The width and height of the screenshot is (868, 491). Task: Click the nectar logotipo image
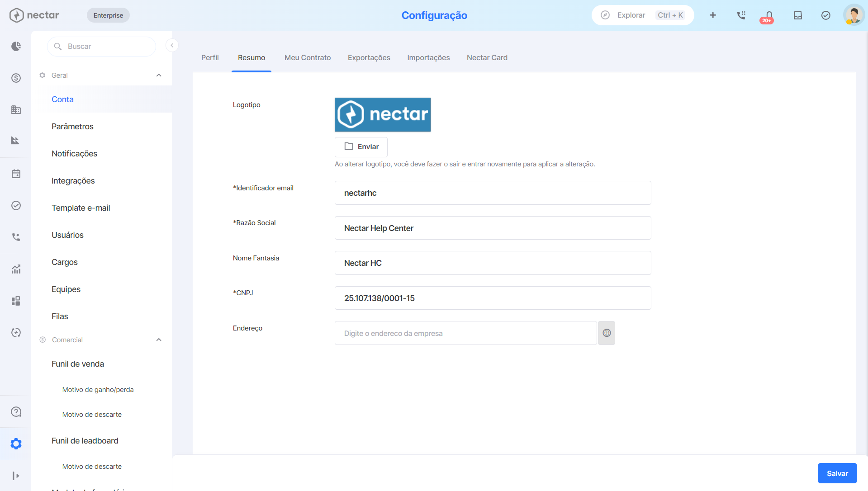click(x=383, y=114)
